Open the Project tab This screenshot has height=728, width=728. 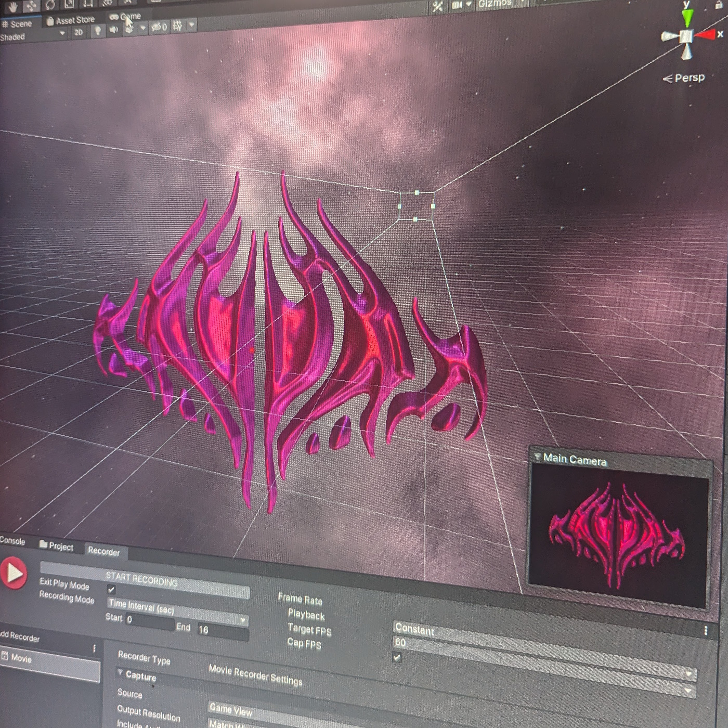[x=57, y=546]
